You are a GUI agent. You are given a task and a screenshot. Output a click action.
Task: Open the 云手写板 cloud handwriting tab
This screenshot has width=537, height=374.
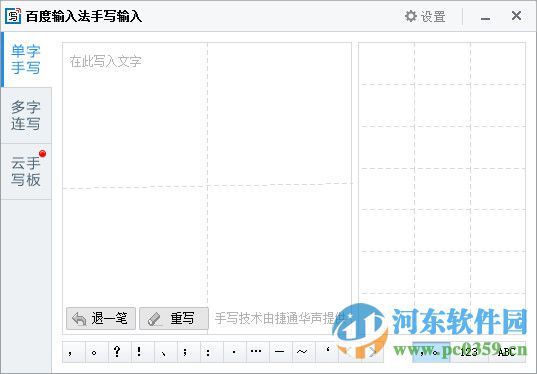click(x=26, y=171)
